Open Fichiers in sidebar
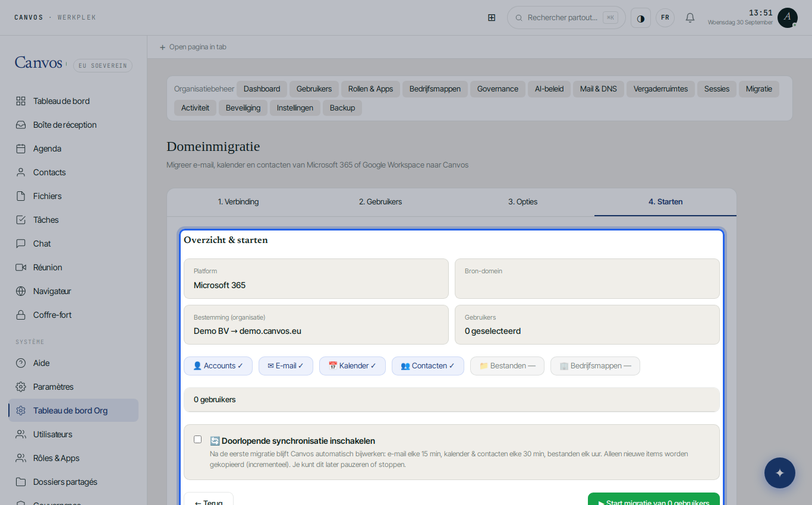The height and width of the screenshot is (505, 812). (x=73, y=196)
